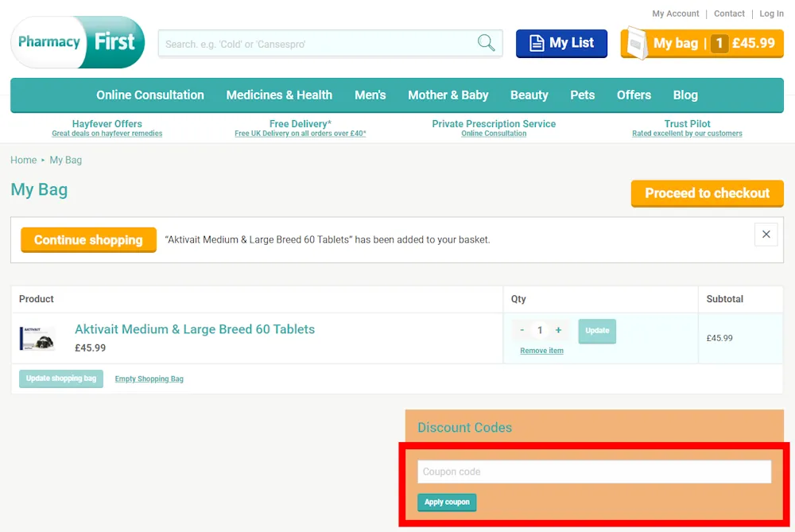
Task: Click the £45.99 price under product name
Action: coord(91,348)
